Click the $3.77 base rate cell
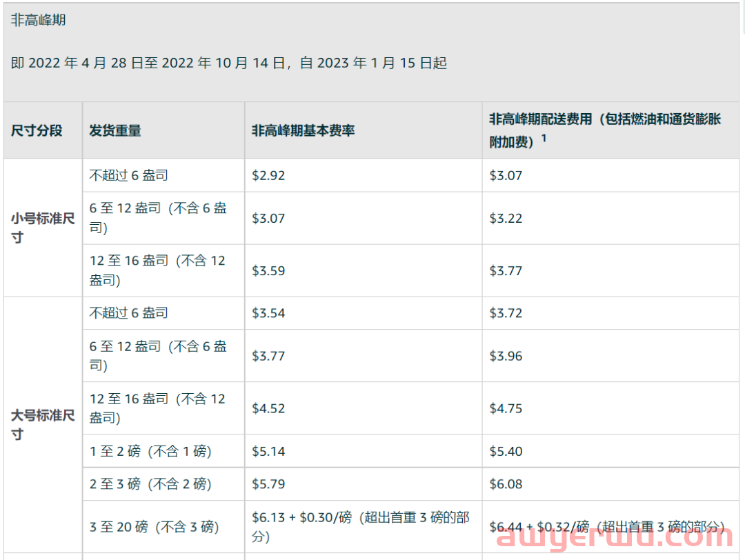The height and width of the screenshot is (560, 745). (268, 356)
